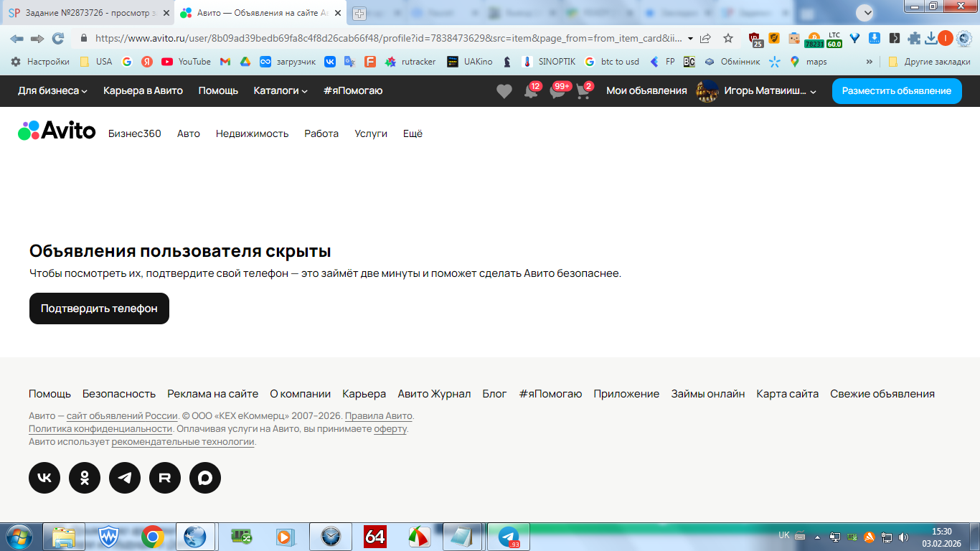The image size is (980, 551).
Task: Expand Каталоги dropdown in header
Action: (x=281, y=90)
